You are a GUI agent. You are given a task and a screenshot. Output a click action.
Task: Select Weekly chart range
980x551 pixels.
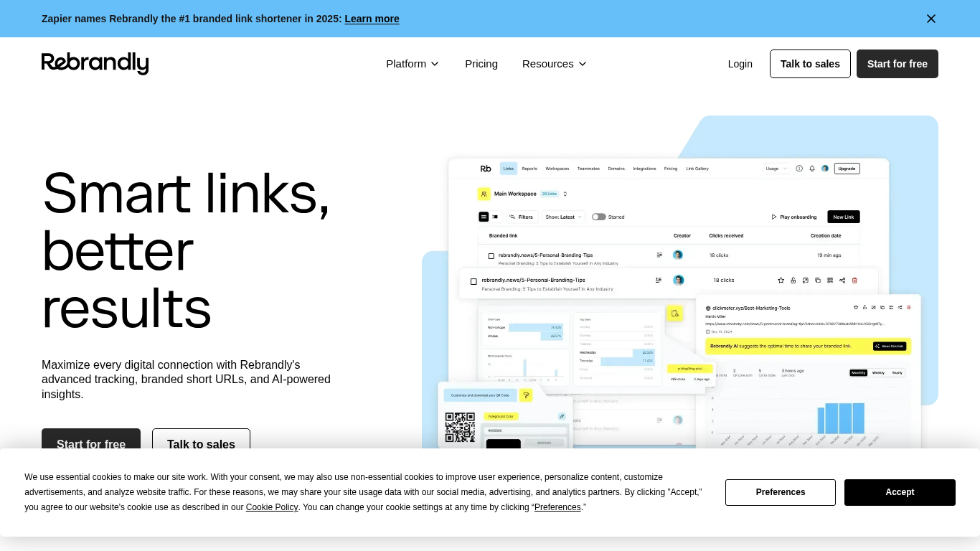pyautogui.click(x=878, y=373)
